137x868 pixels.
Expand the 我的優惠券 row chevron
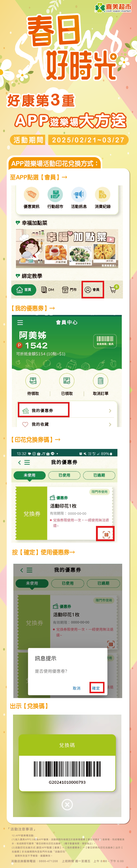click(110, 411)
